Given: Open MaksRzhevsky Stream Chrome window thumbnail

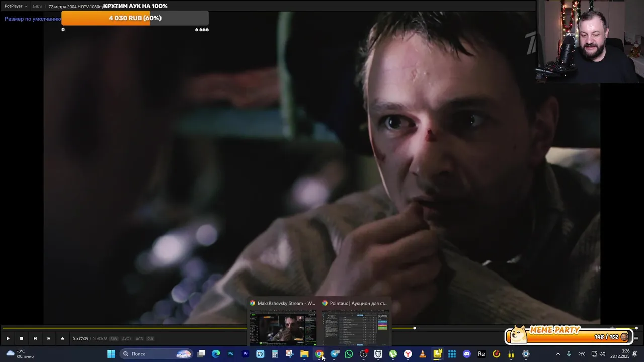Looking at the screenshot, I should 283,323.
